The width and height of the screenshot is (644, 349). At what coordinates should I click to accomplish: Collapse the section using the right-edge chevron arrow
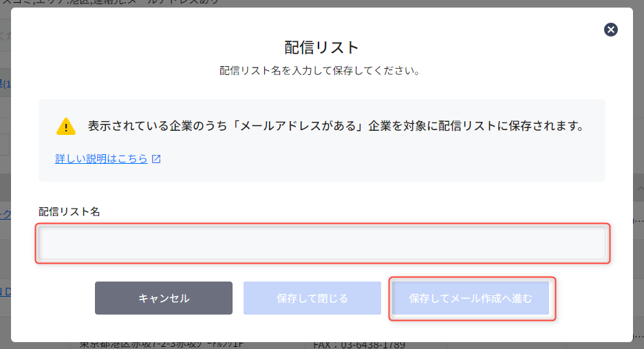[x=639, y=188]
